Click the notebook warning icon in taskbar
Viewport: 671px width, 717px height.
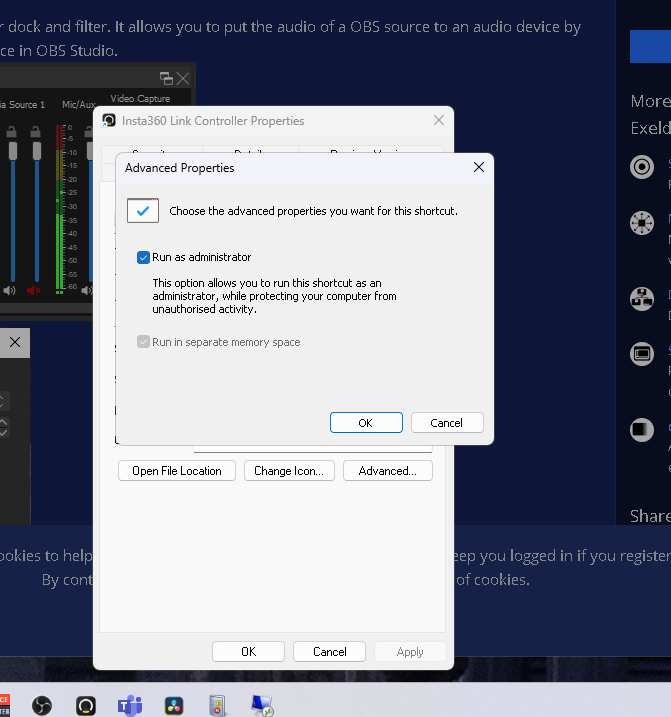[x=217, y=705]
